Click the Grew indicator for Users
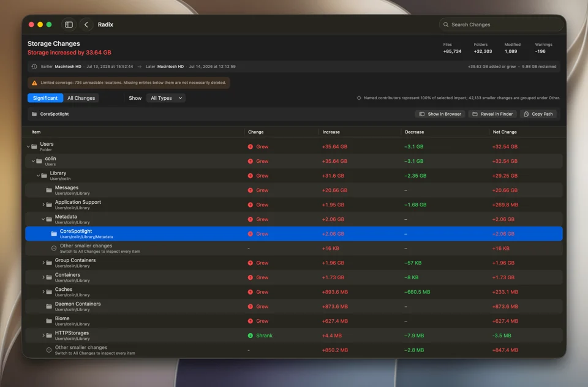Screen dimensions: 588x387 [258, 146]
